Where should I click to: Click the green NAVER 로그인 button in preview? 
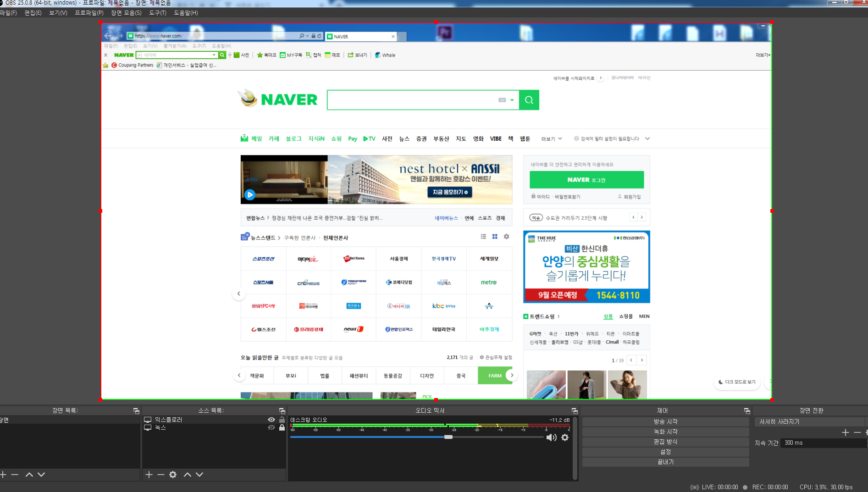(586, 180)
